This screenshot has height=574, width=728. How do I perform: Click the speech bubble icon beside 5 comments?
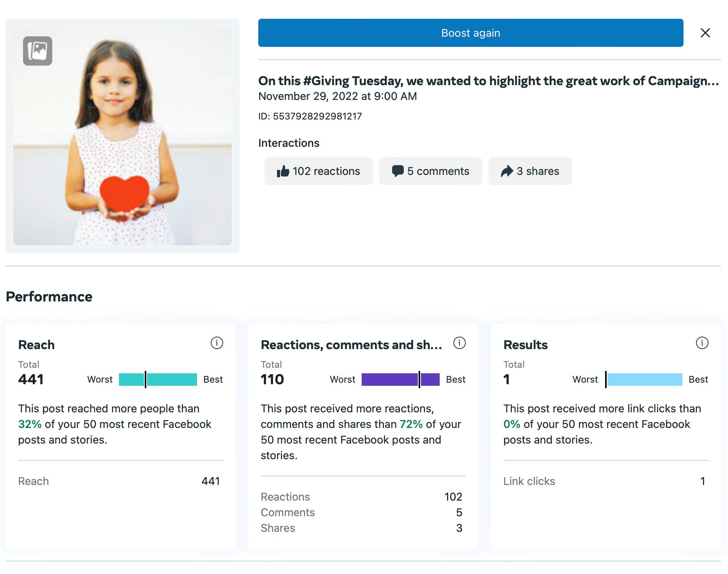click(x=398, y=171)
